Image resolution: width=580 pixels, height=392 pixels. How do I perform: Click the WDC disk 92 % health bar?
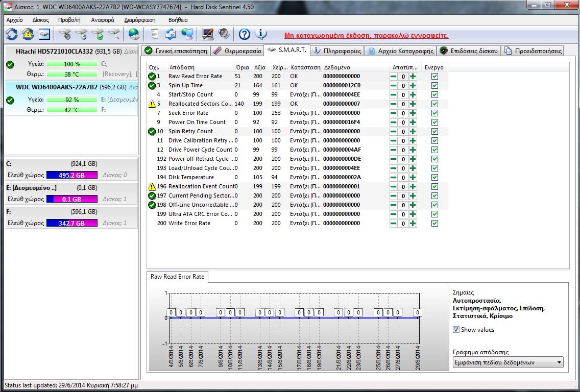tap(72, 100)
